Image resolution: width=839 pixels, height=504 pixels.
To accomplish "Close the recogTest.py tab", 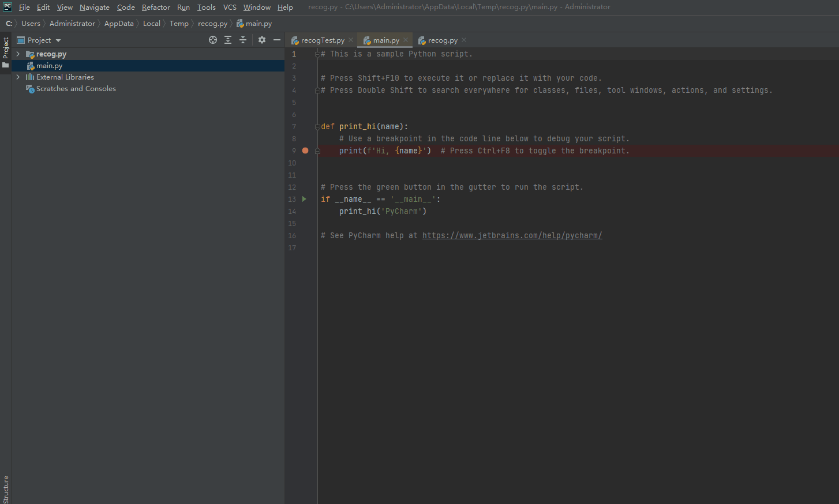I will pyautogui.click(x=351, y=40).
